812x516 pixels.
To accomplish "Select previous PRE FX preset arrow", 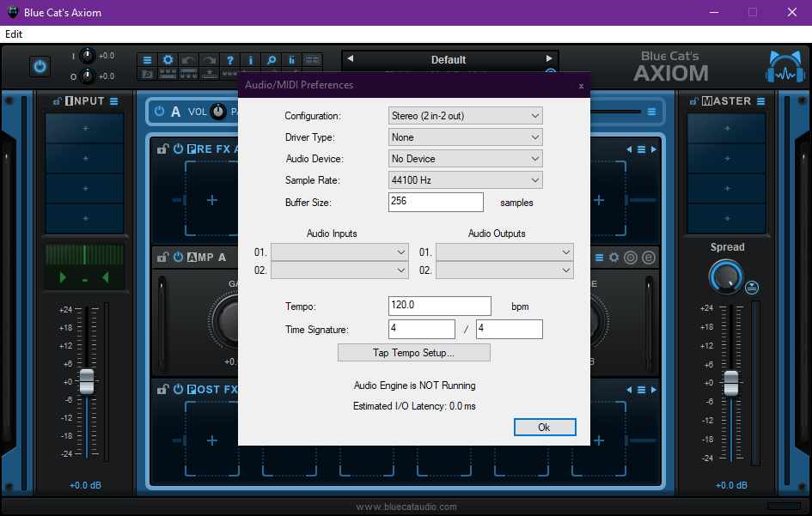I will 629,149.
